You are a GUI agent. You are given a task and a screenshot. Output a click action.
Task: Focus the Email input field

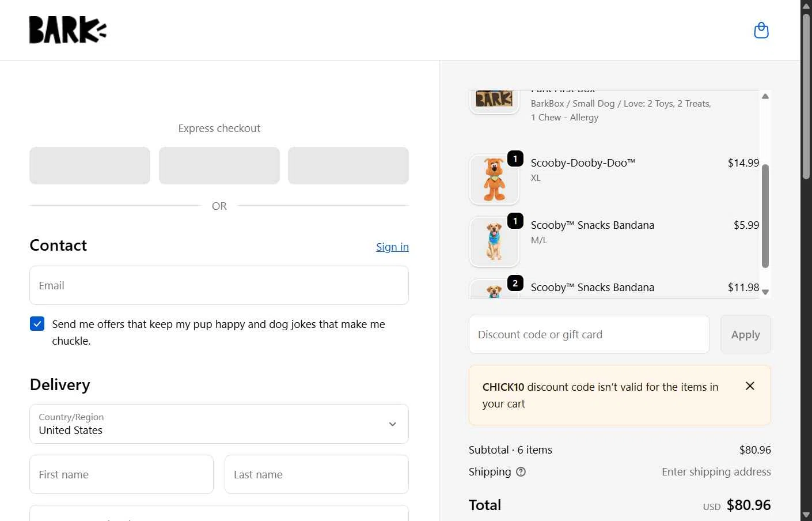(x=219, y=285)
